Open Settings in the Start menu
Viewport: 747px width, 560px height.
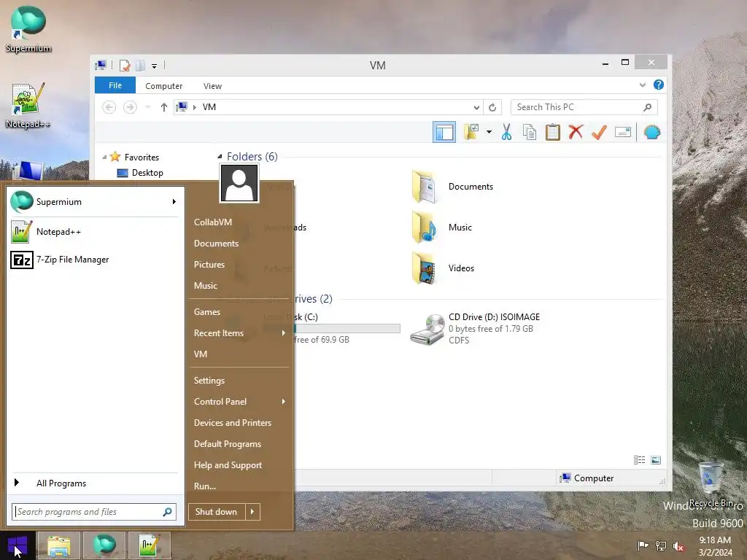coord(209,381)
